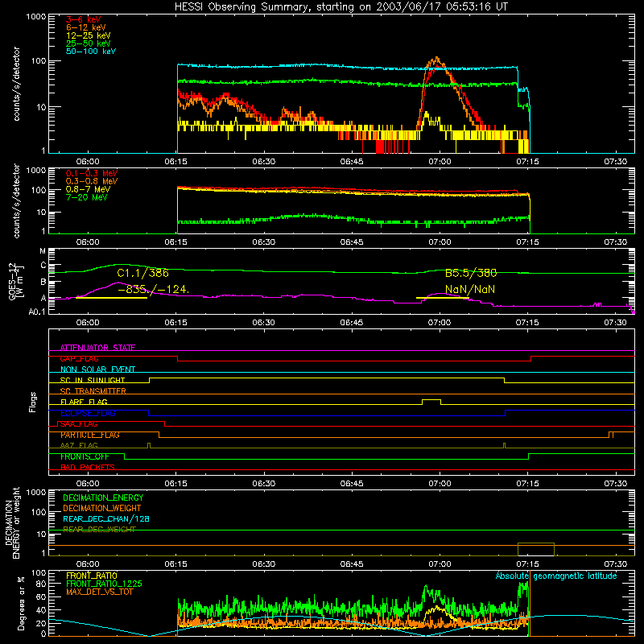This screenshot has width=644, height=644.
Task: Select the NON_SOLAR_EVENT flag label
Action: coord(97,369)
